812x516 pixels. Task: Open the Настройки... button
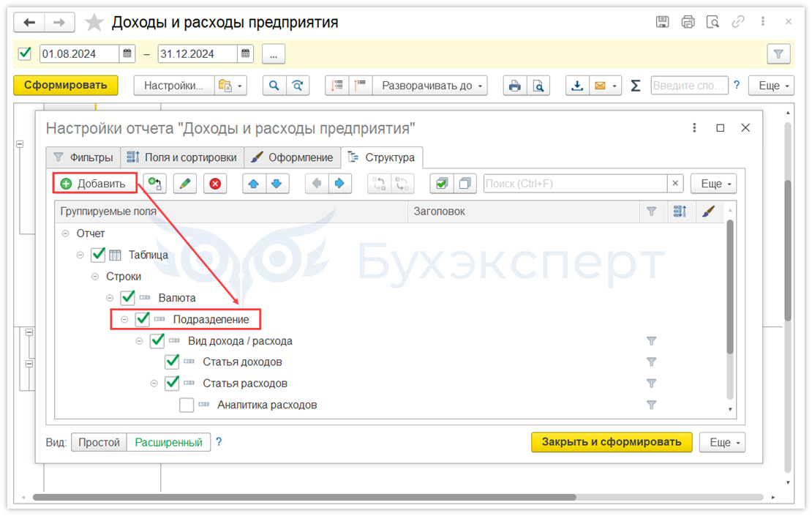pos(174,86)
